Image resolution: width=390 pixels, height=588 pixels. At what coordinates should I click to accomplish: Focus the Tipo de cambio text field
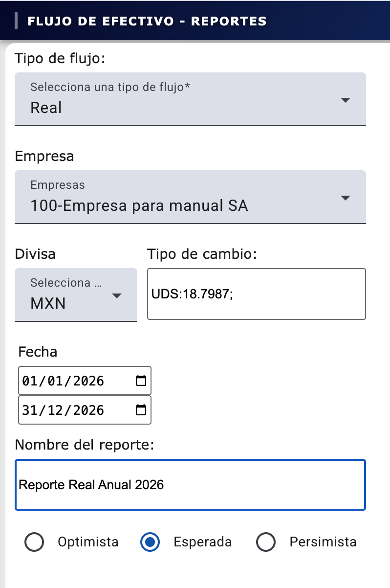[256, 294]
